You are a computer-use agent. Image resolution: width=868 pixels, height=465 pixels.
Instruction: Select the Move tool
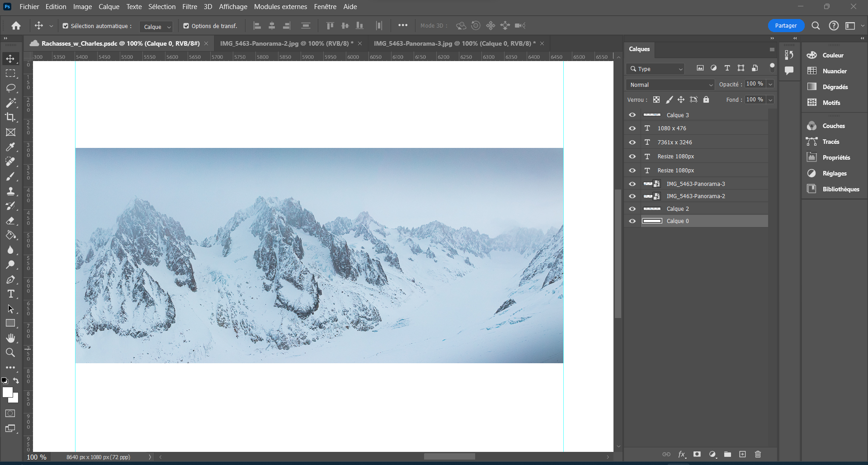(11, 58)
